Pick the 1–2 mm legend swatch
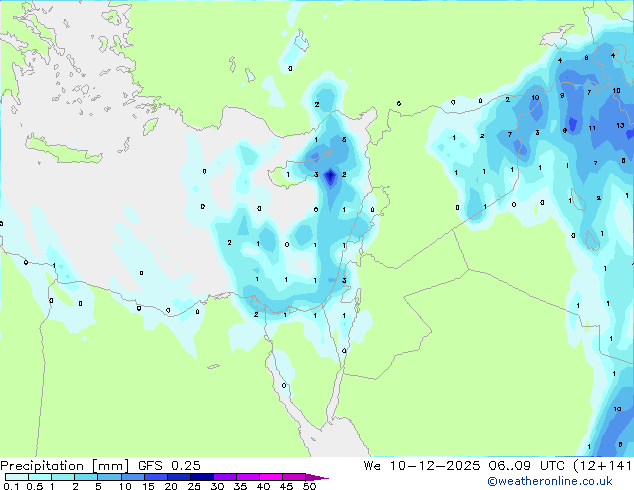 (63, 477)
